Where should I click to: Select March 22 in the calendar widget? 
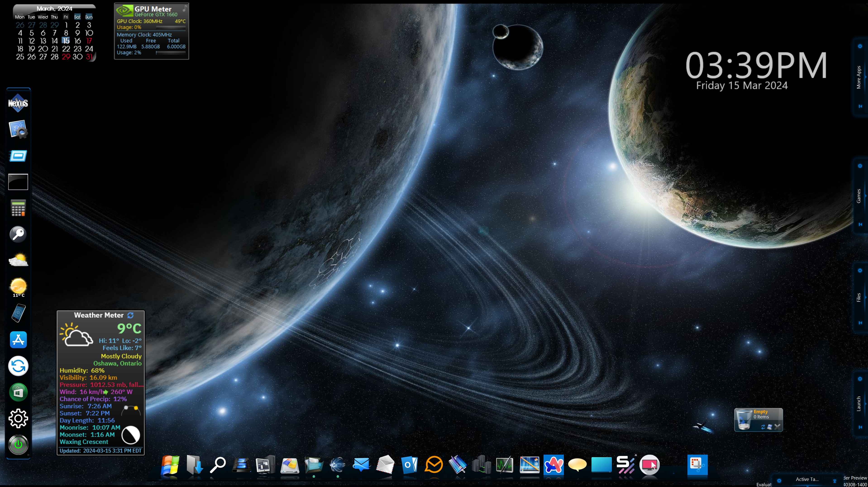pyautogui.click(x=66, y=49)
